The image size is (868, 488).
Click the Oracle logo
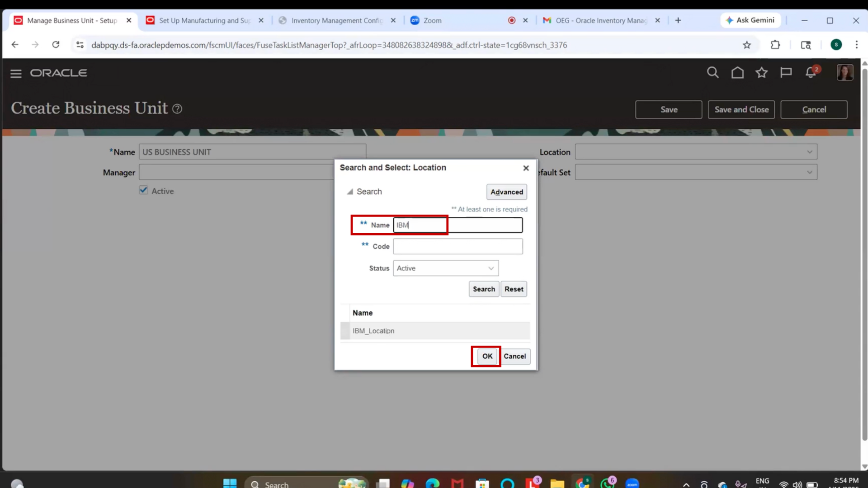pos(59,73)
